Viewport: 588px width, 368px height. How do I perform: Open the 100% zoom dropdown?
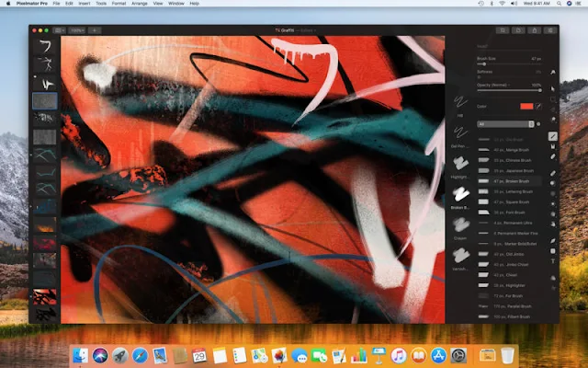pyautogui.click(x=77, y=30)
